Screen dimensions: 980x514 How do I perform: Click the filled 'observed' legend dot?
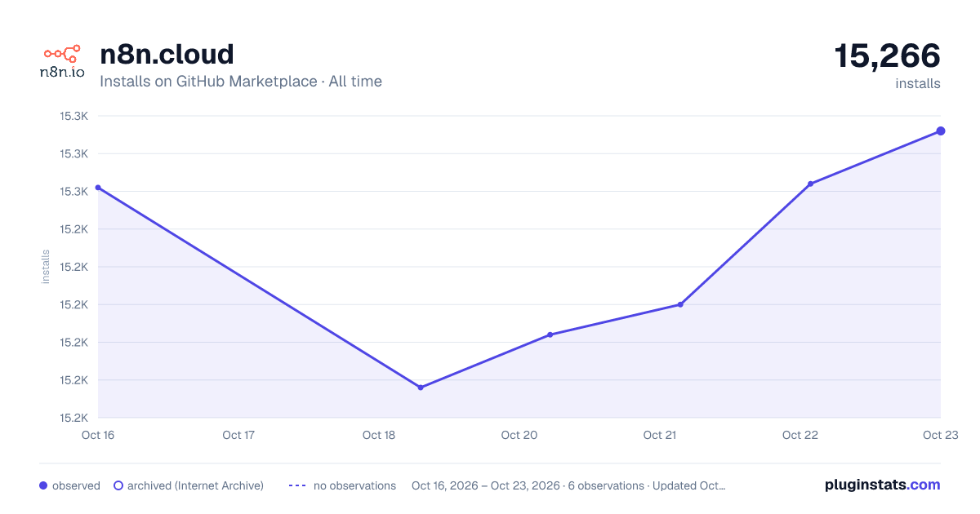(x=43, y=485)
